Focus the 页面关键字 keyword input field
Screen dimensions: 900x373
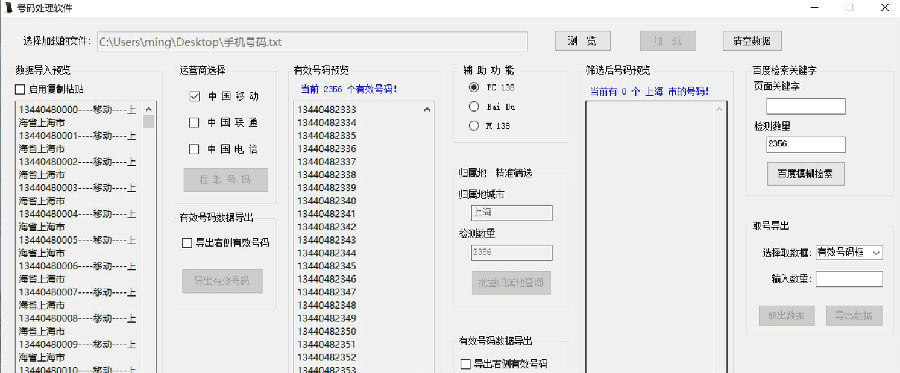(806, 106)
